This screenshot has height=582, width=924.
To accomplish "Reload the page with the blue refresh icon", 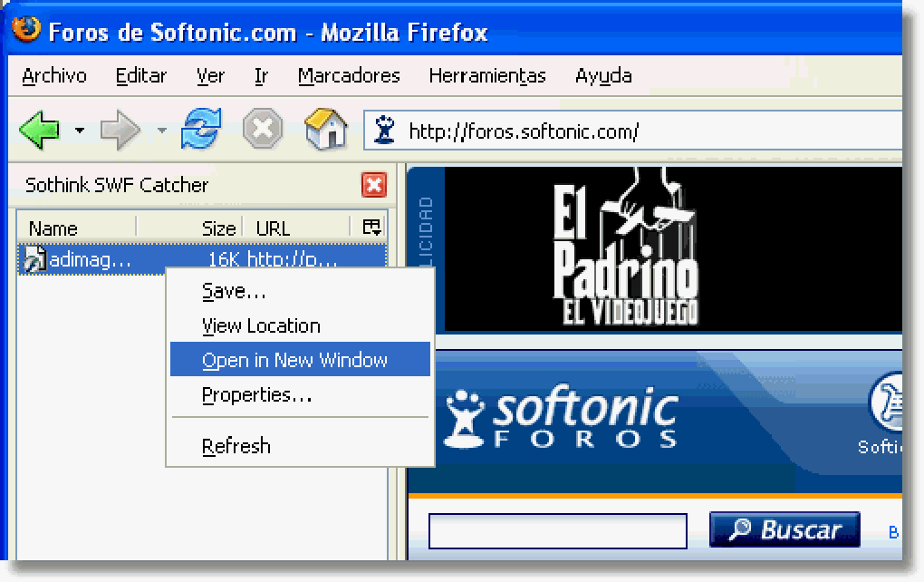I will [201, 129].
